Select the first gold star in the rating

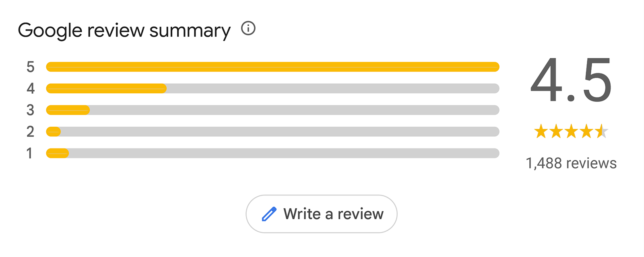[x=541, y=131]
